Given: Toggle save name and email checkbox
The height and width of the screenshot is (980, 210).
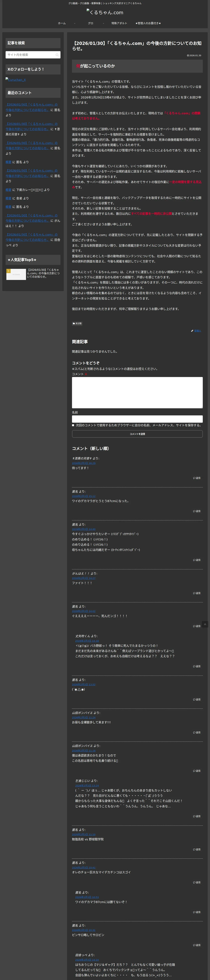Looking at the screenshot, I should coord(73,425).
